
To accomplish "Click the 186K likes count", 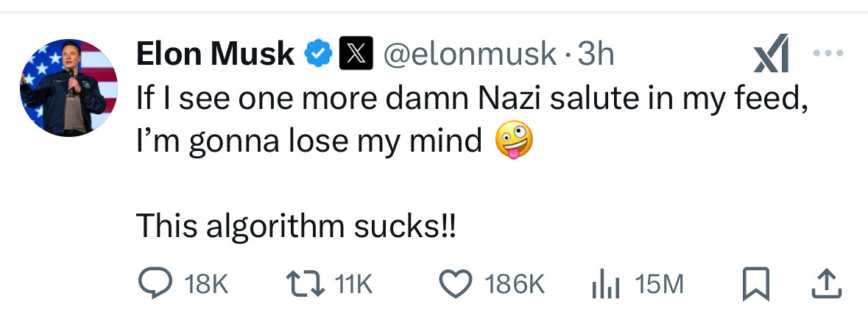I will (515, 284).
